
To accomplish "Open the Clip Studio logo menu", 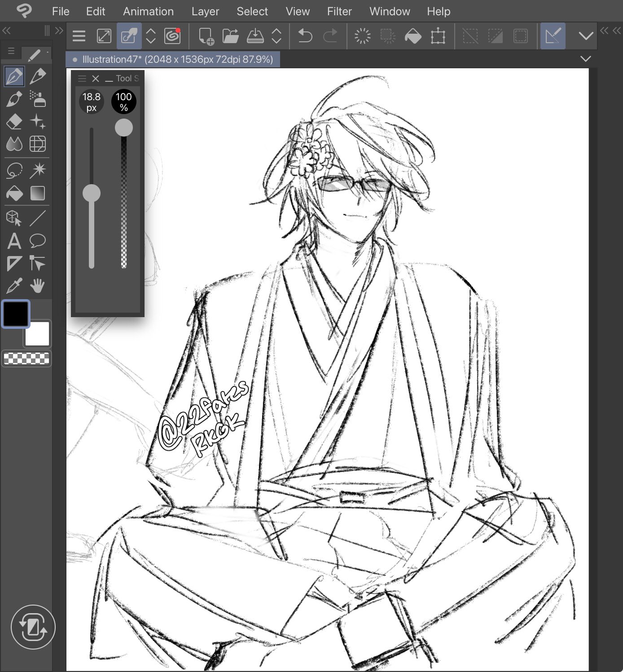I will click(x=24, y=11).
